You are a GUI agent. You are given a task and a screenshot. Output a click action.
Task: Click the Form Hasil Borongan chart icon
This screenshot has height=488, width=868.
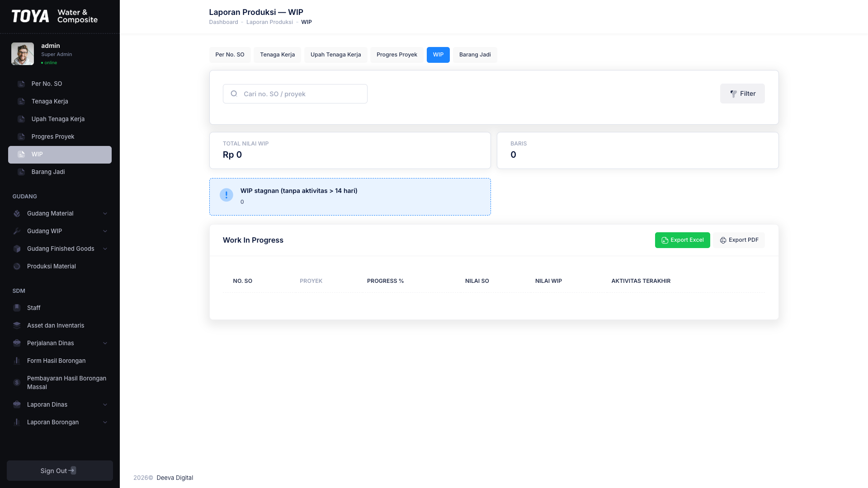(x=17, y=361)
